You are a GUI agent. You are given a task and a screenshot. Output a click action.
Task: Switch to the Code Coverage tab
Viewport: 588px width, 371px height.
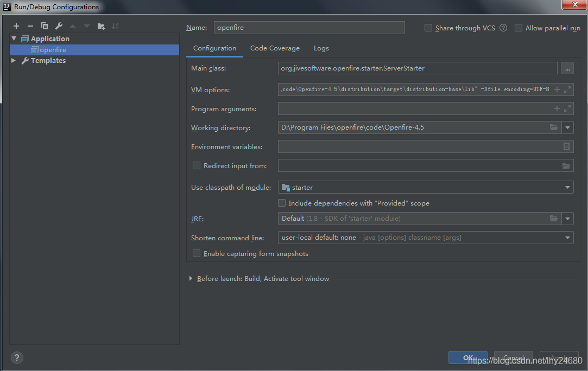[275, 48]
